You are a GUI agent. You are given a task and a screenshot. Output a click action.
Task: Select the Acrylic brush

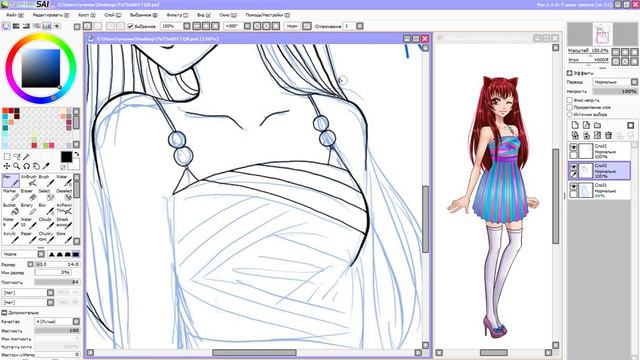tap(11, 237)
